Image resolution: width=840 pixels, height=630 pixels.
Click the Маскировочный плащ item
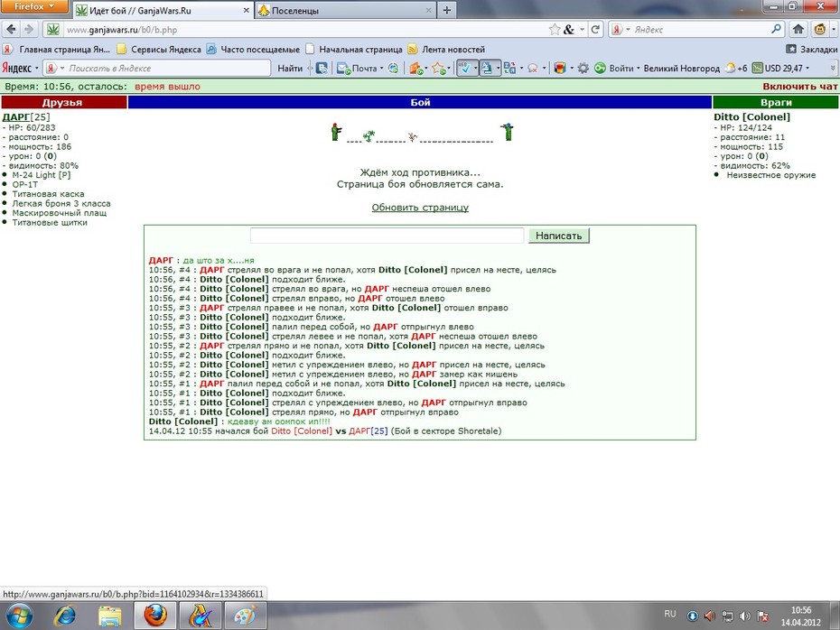click(59, 213)
